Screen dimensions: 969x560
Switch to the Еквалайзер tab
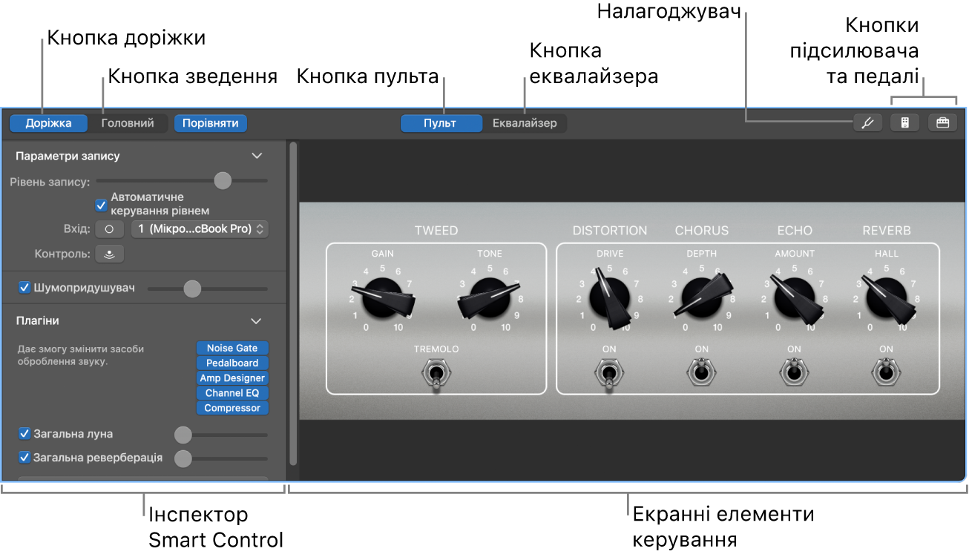pos(525,123)
